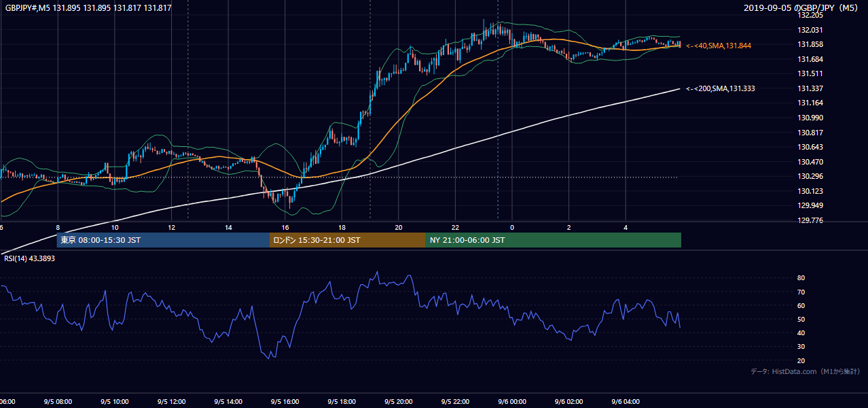This screenshot has height=408, width=868.
Task: Click the bottom date label 9/5 20:00
Action: pos(398,402)
